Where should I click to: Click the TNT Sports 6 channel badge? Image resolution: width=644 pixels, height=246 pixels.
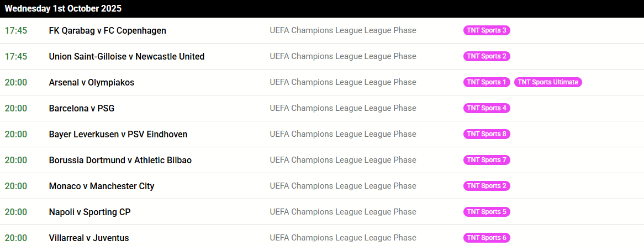point(487,238)
